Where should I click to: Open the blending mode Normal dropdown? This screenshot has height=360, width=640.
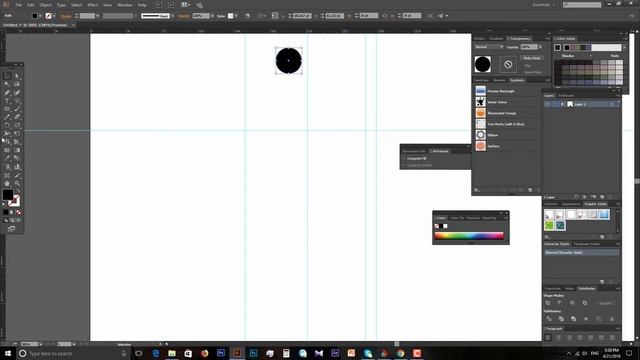489,47
